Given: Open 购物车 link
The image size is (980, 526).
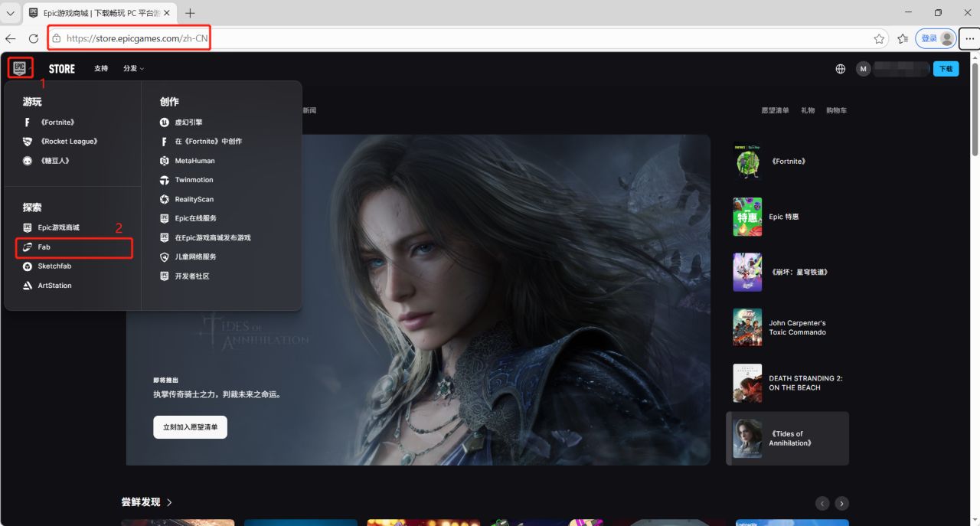Looking at the screenshot, I should tap(836, 110).
